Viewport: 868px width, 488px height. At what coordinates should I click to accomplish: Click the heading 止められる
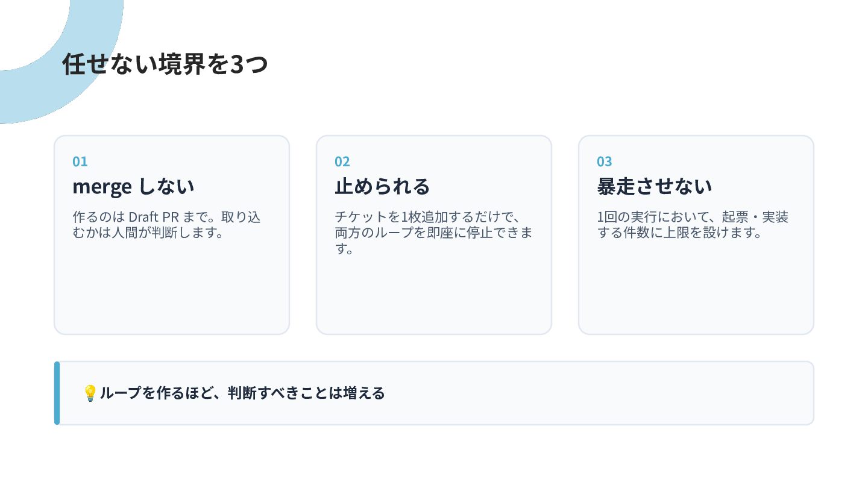pos(382,186)
